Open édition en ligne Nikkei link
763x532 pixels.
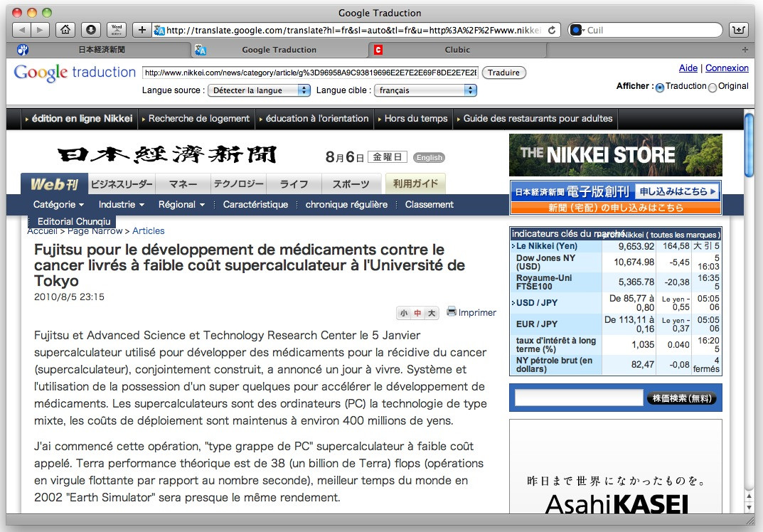82,118
